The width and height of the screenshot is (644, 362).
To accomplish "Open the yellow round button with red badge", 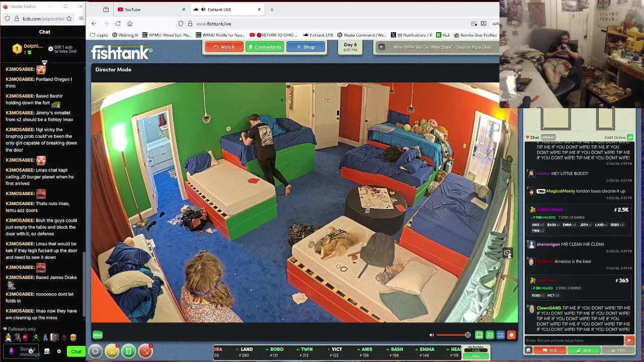I will point(112,351).
